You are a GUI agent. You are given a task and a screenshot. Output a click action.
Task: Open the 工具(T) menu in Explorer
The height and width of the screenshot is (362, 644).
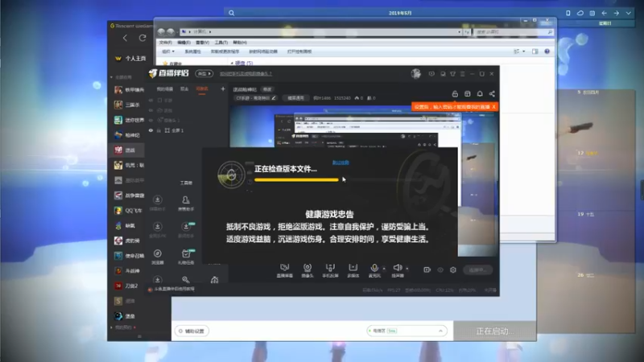(x=221, y=43)
